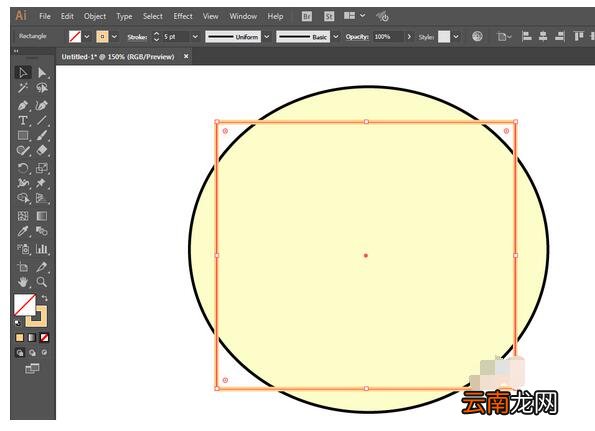Select the Gradient tool
Image resolution: width=595 pixels, height=431 pixels.
(42, 216)
